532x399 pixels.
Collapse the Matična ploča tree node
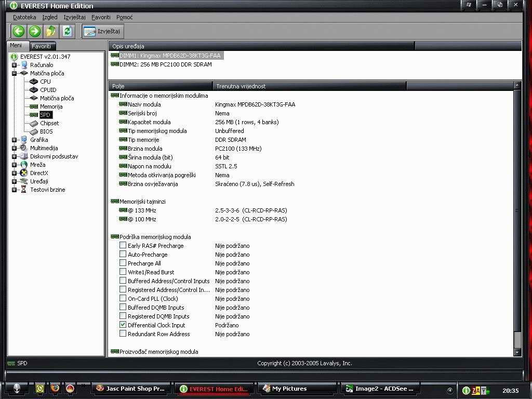point(14,73)
